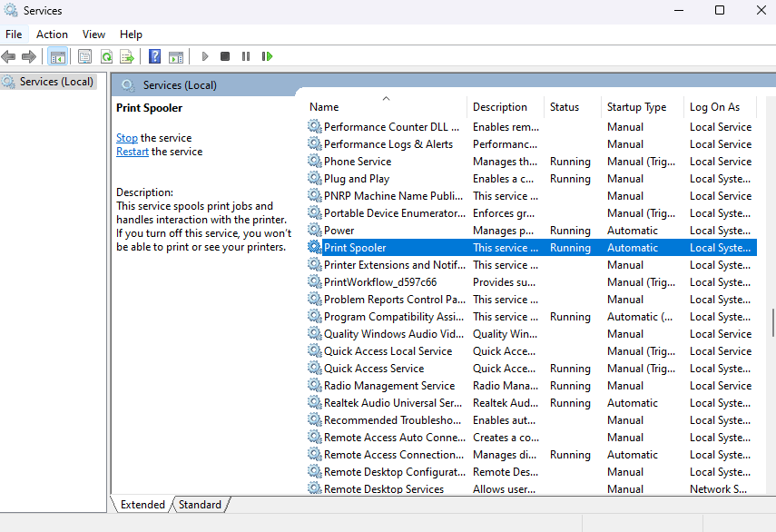
Task: Click the gear icon beside Power
Action: (x=315, y=230)
